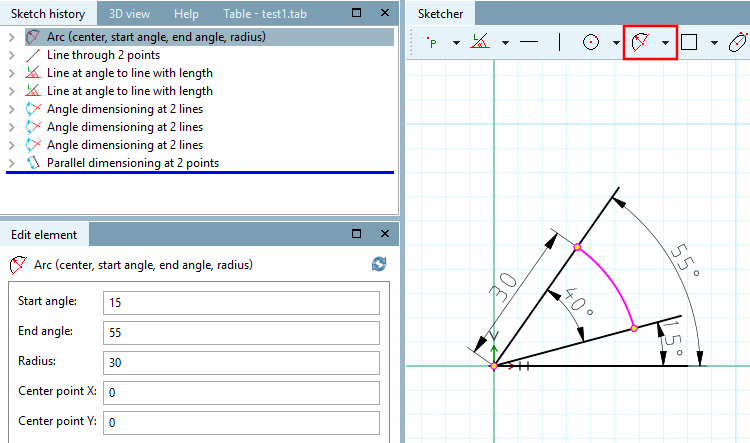750x443 pixels.
Task: Select Parallel dimensioning at 2 points entry
Action: click(x=132, y=163)
